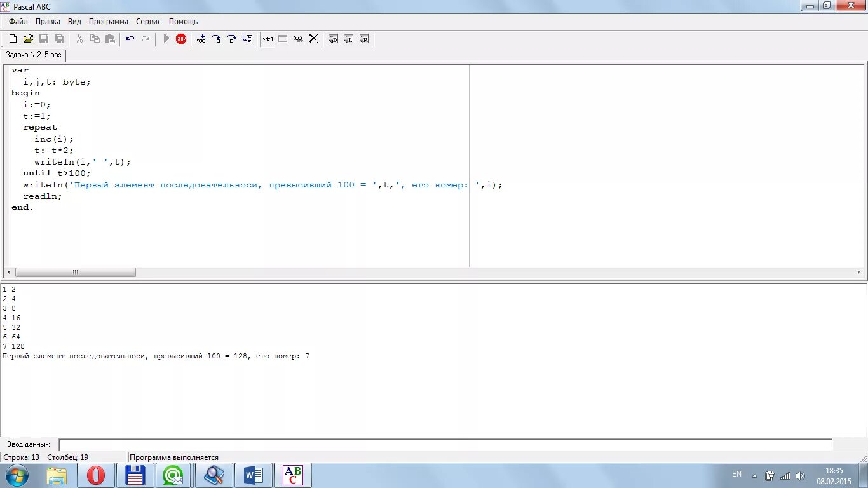Image resolution: width=868 pixels, height=488 pixels.
Task: Click the Paste clipboard icon
Action: tap(110, 39)
